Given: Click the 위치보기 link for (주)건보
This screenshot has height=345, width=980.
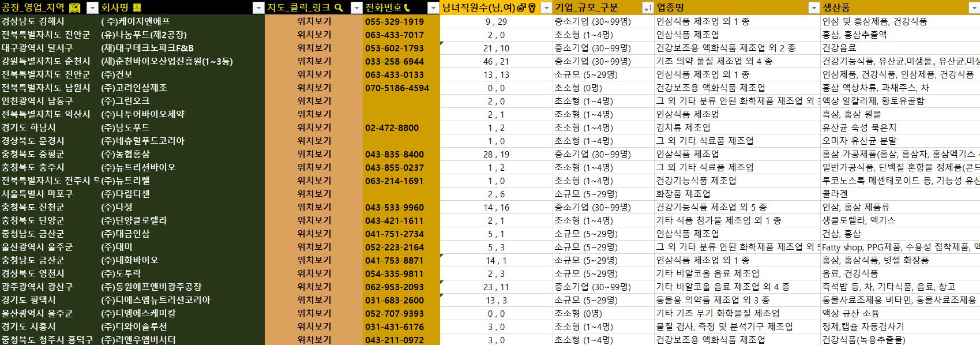Looking at the screenshot, I should pyautogui.click(x=314, y=74).
